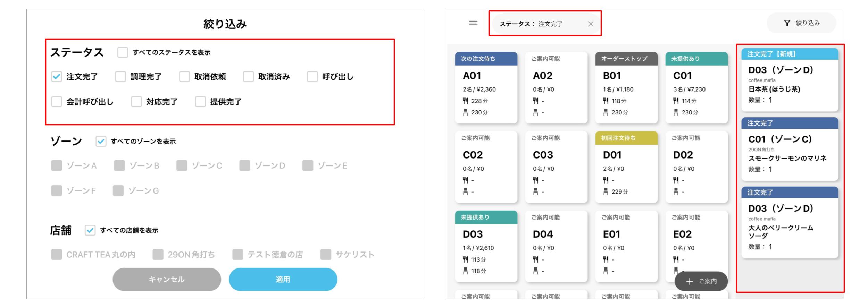Image resolution: width=868 pixels, height=307 pixels.
Task: Toggle すべての店舗を表示 checkbox
Action: pyautogui.click(x=90, y=230)
